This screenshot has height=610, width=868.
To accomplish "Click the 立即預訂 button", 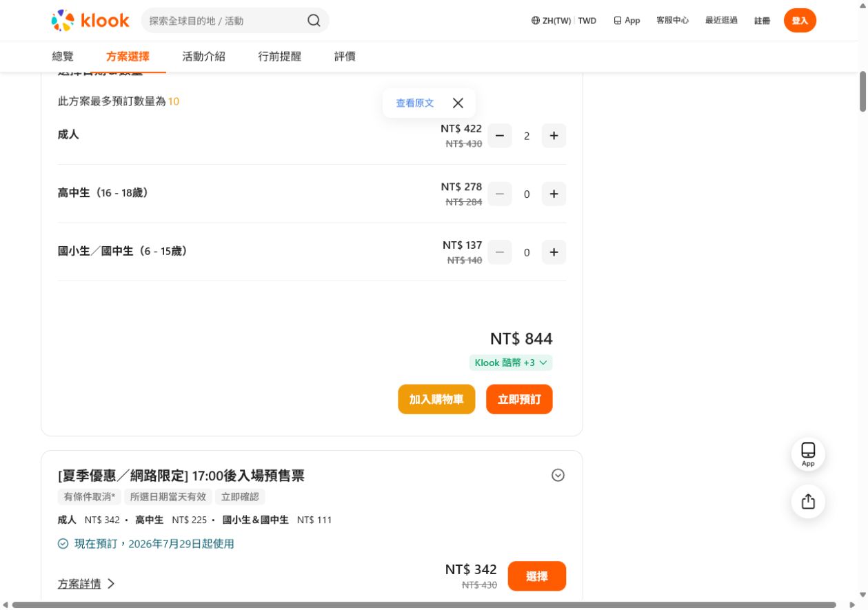I will point(519,399).
